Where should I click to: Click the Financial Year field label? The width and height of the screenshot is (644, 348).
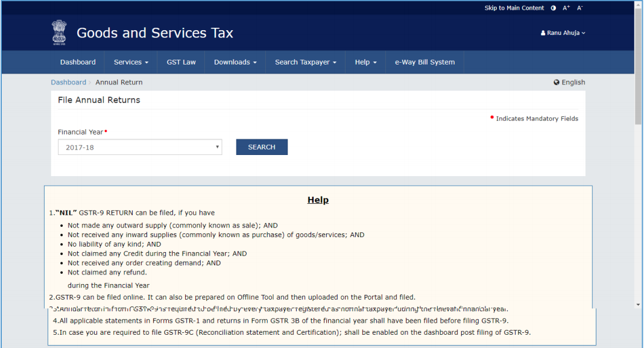(x=81, y=132)
